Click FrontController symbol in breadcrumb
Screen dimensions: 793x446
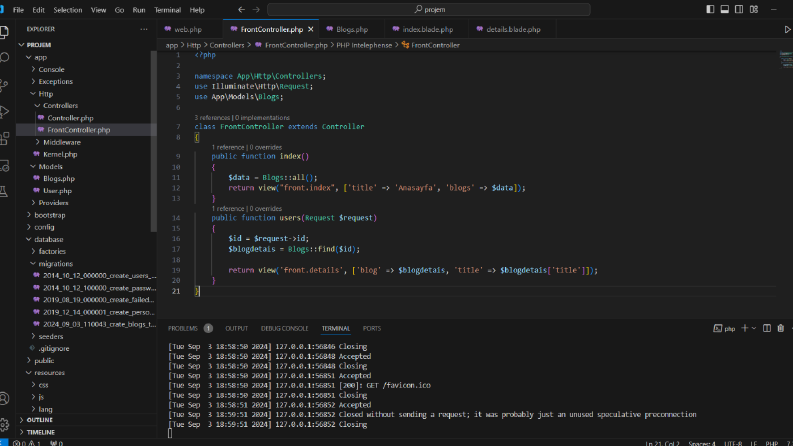click(x=430, y=45)
